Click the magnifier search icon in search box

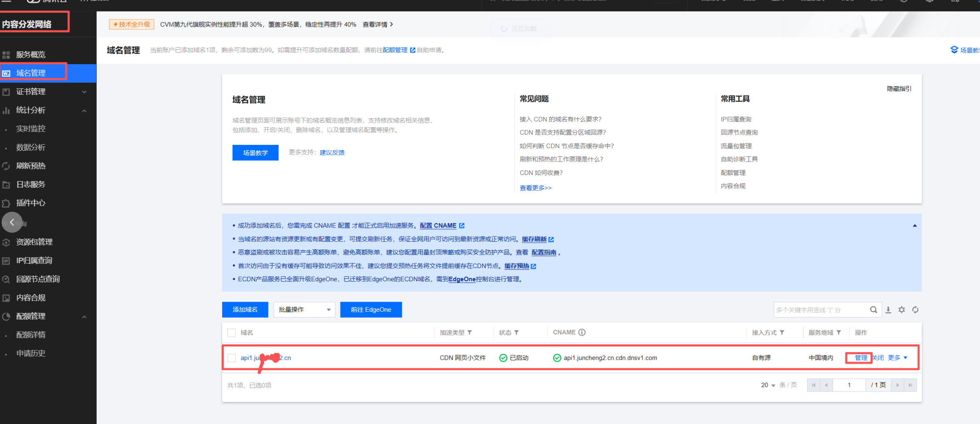(874, 310)
